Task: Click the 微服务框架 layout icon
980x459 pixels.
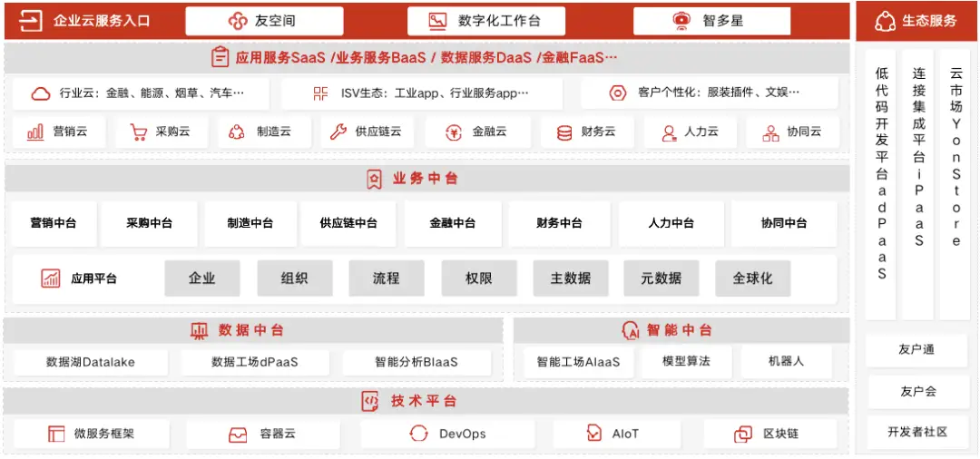Action: pyautogui.click(x=57, y=434)
